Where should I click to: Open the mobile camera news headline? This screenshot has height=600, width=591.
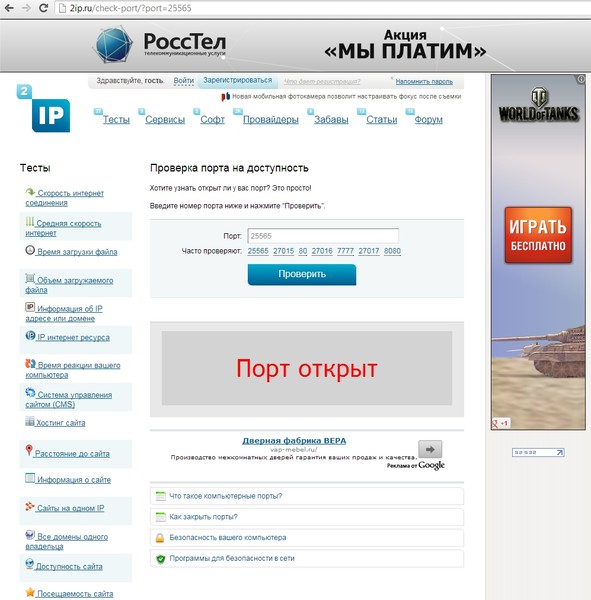pyautogui.click(x=346, y=96)
